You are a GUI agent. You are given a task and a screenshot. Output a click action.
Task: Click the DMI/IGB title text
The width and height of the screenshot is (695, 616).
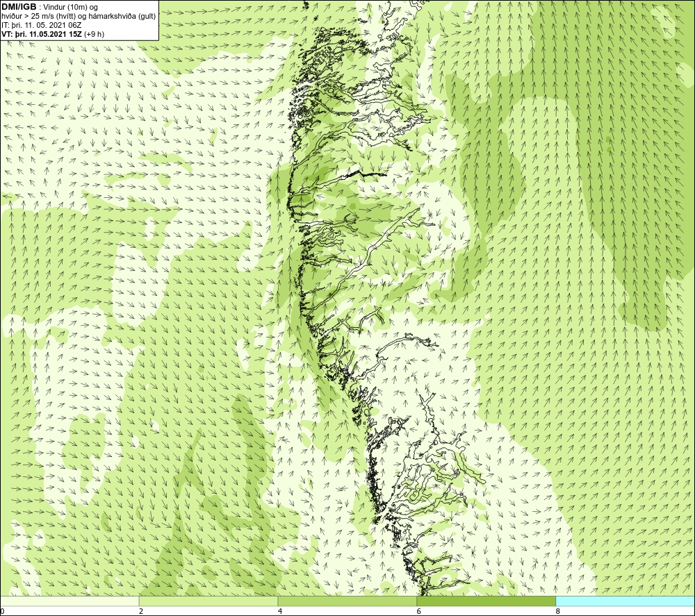tap(19, 7)
